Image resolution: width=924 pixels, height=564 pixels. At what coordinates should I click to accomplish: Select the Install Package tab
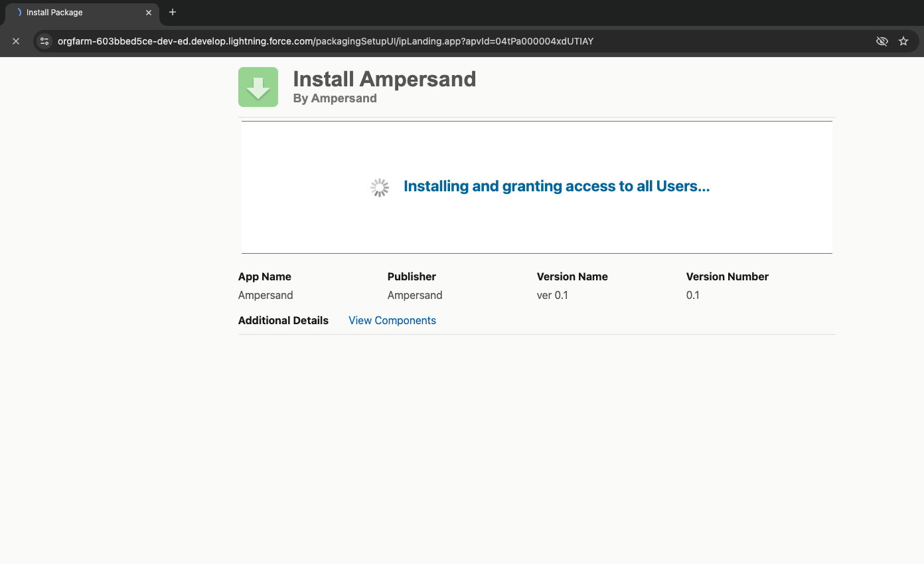click(80, 13)
